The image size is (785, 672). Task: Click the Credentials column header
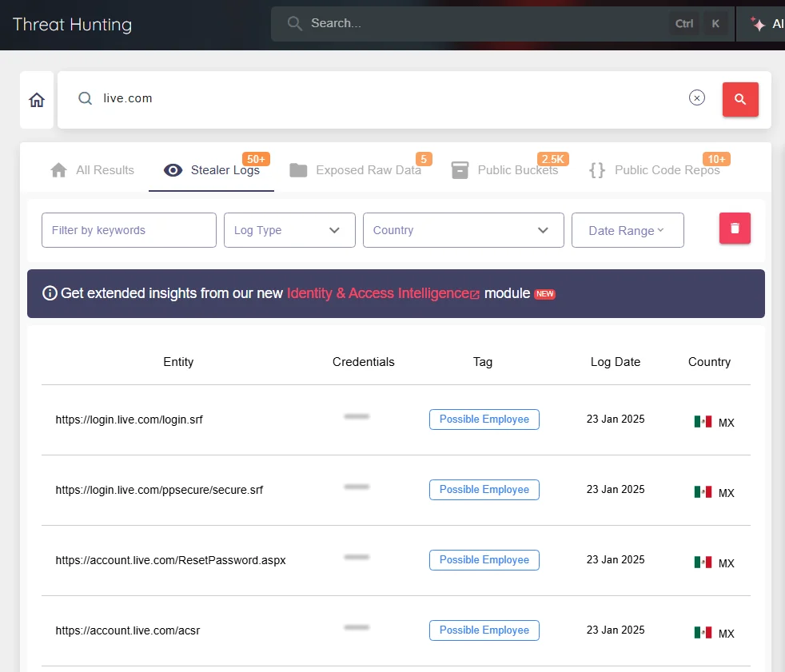[x=364, y=362]
